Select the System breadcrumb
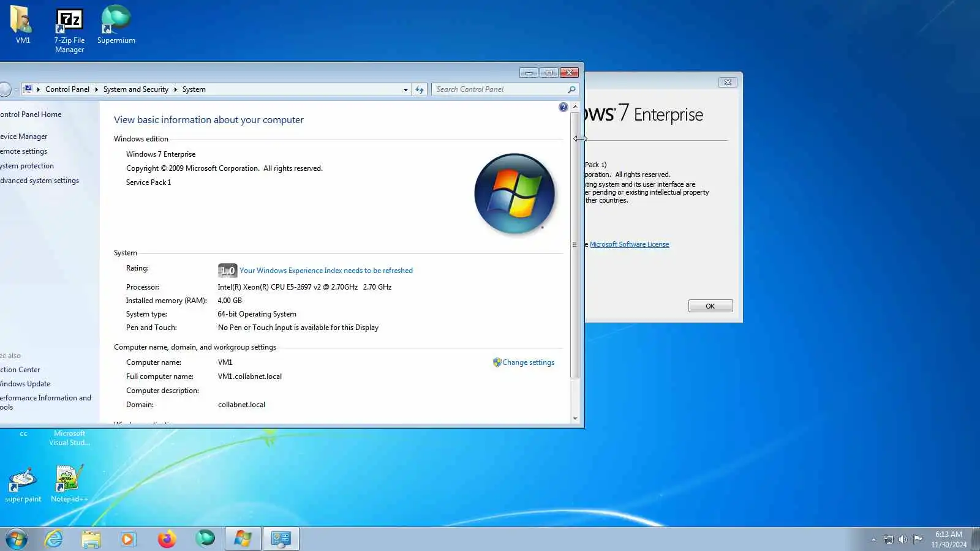The image size is (980, 551). point(194,89)
